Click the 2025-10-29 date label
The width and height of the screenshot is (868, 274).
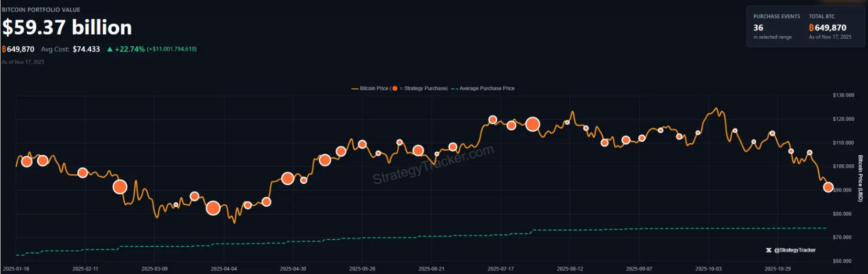point(777,269)
